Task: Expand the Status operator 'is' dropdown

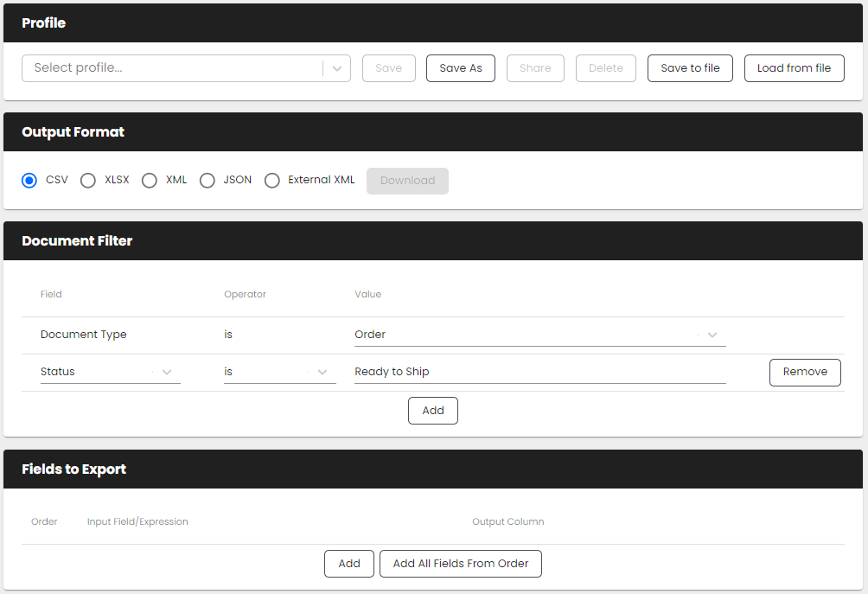Action: (x=322, y=372)
